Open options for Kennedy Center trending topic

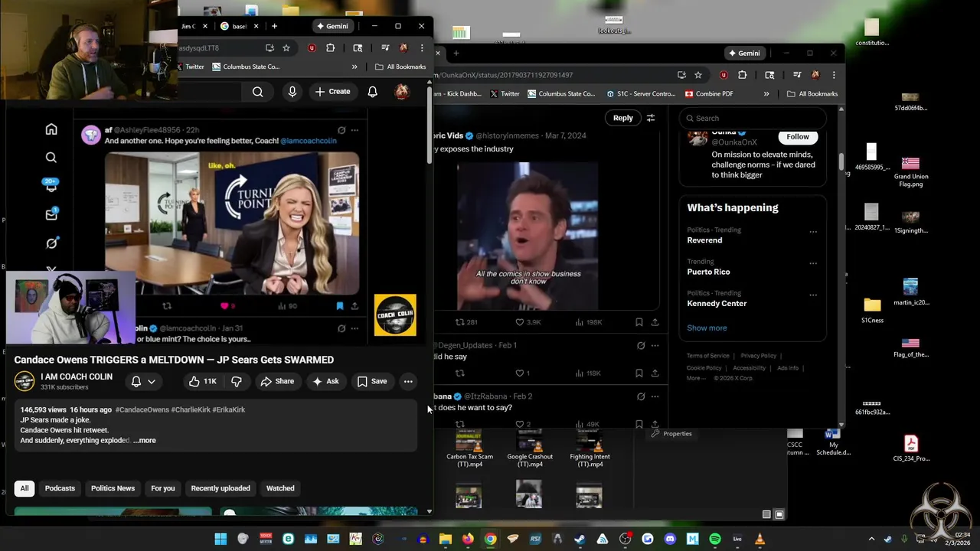coord(813,295)
